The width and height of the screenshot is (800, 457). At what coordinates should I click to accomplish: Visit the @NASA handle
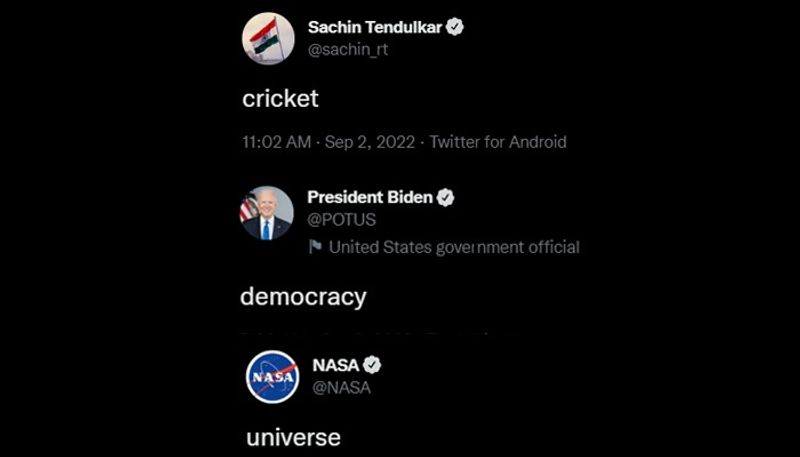341,387
